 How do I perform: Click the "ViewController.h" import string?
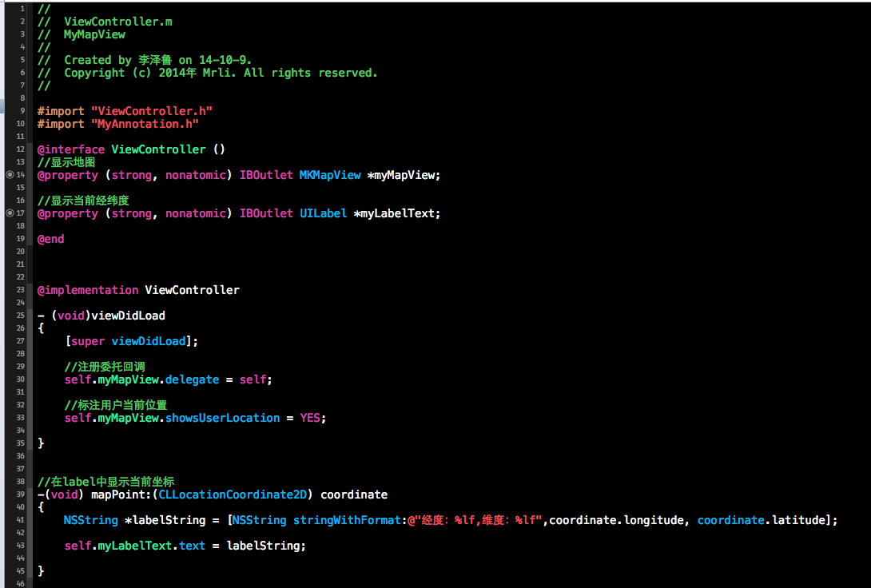[x=152, y=111]
